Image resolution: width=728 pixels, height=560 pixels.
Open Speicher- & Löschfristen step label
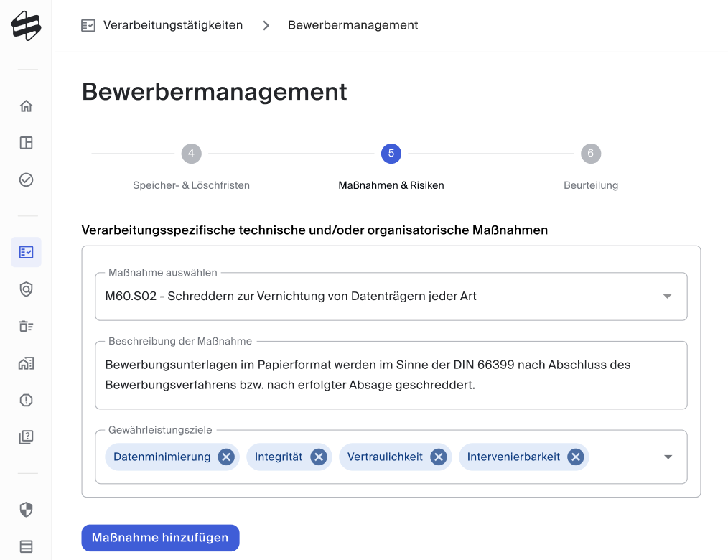coord(191,185)
